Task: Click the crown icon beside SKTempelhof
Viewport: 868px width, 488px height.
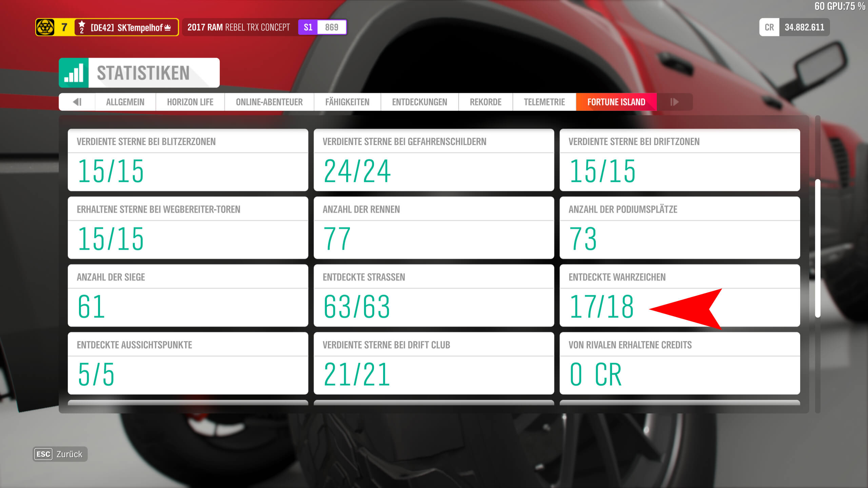Action: click(x=167, y=27)
